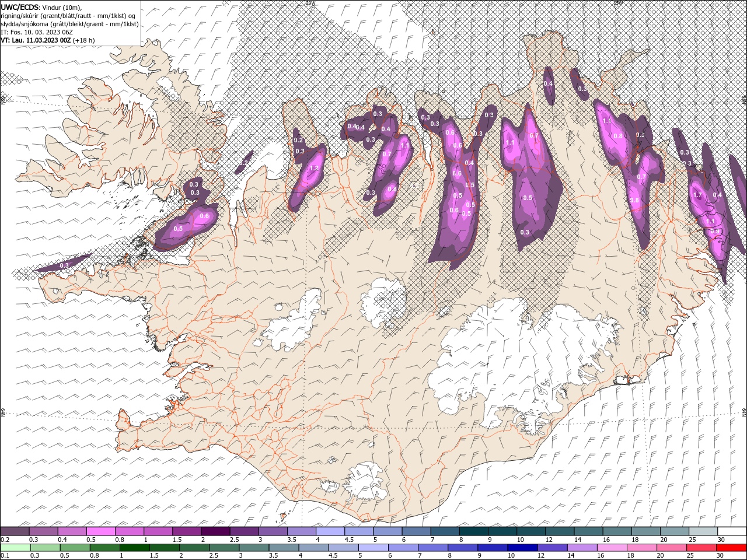The width and height of the screenshot is (747, 560).
Task: Click the "1.2" snowfall value on the map
Action: (x=313, y=169)
